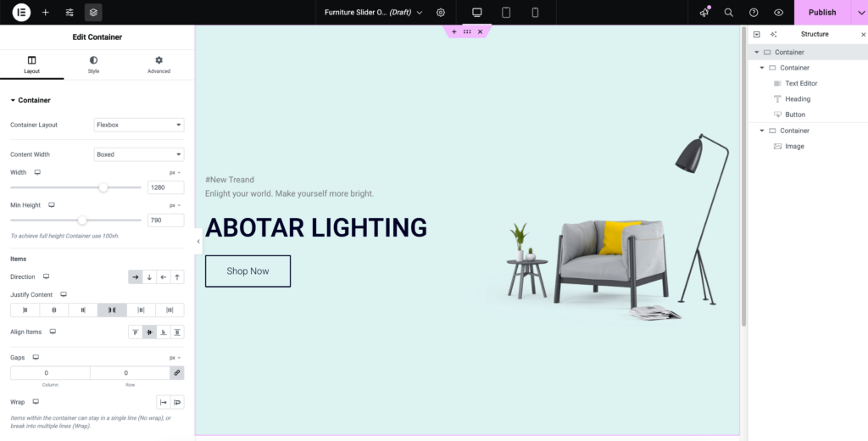Set direction to column reversed up arrow
This screenshot has width=868, height=441.
point(177,277)
